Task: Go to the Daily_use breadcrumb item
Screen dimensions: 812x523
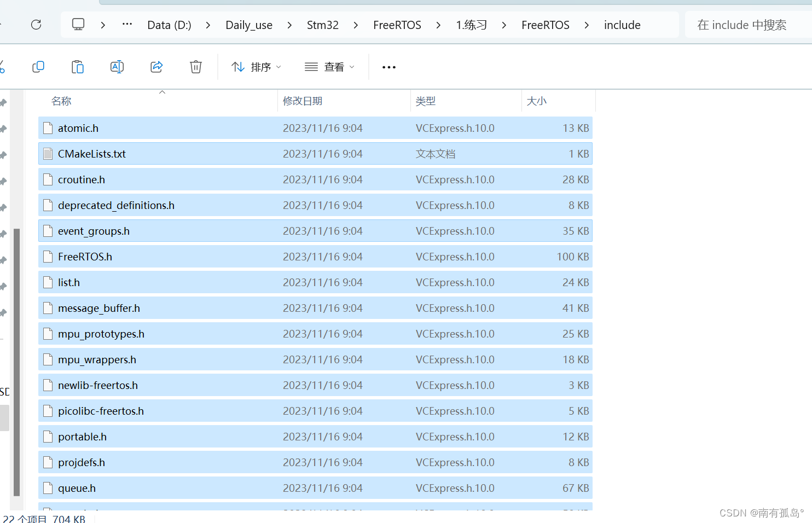Action: click(x=249, y=25)
